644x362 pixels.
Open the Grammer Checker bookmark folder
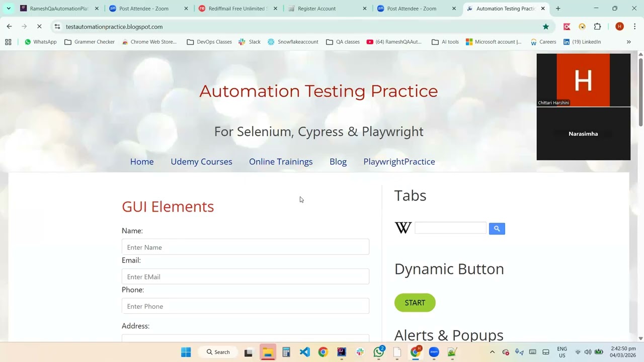[90, 42]
